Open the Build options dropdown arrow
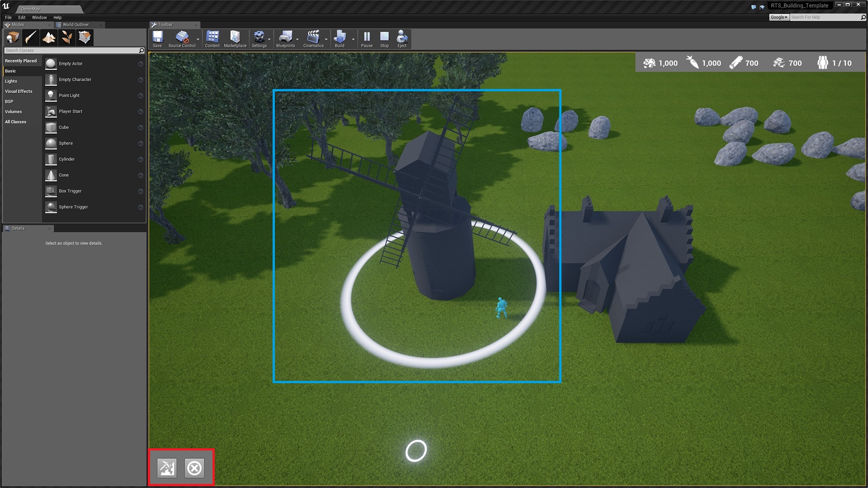The width and height of the screenshot is (868, 488). 353,39
